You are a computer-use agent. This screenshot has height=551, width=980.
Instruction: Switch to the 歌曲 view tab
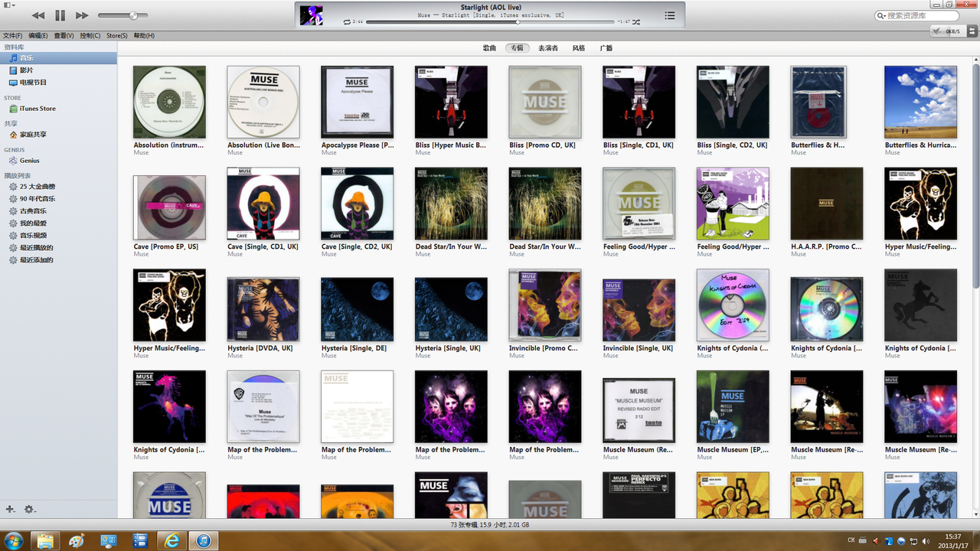(x=490, y=48)
